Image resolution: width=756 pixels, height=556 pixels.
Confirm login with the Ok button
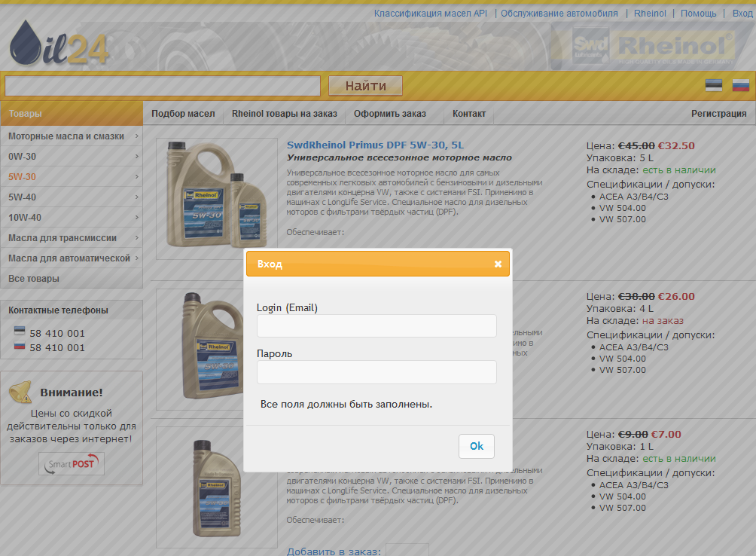point(477,446)
